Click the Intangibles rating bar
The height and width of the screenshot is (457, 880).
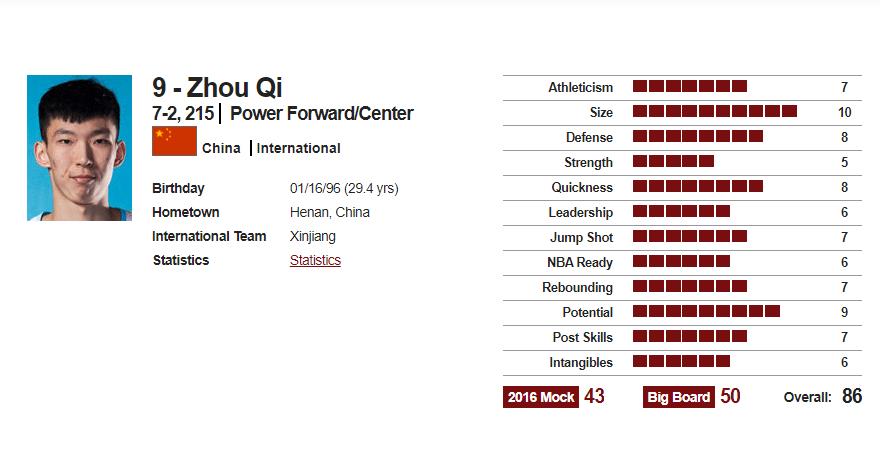(x=682, y=361)
